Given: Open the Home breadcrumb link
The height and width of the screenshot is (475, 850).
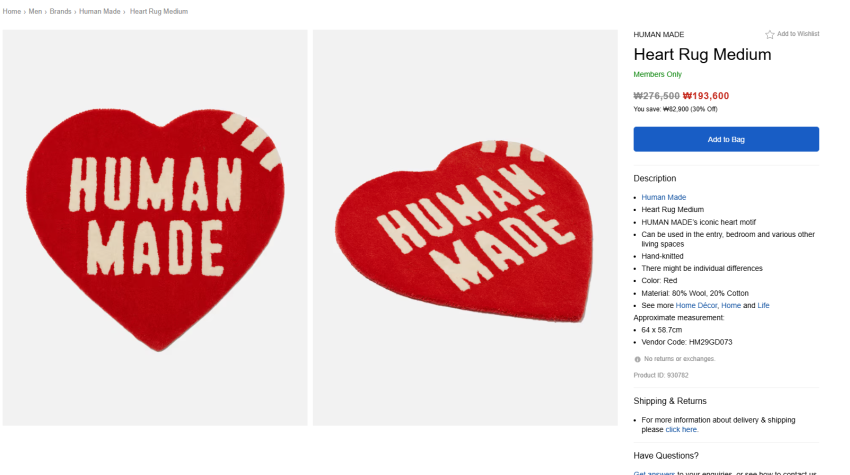Looking at the screenshot, I should point(11,11).
